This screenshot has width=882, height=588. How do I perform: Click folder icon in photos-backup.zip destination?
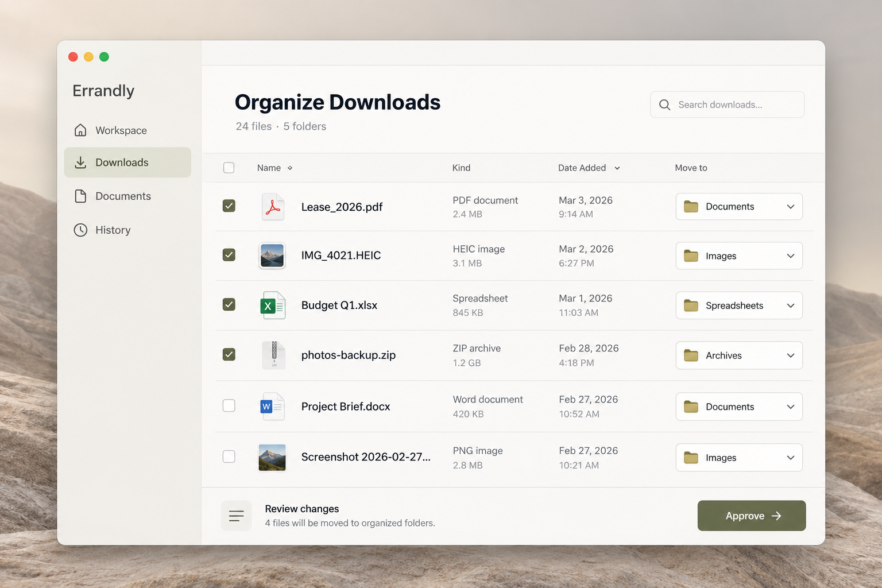tap(691, 355)
